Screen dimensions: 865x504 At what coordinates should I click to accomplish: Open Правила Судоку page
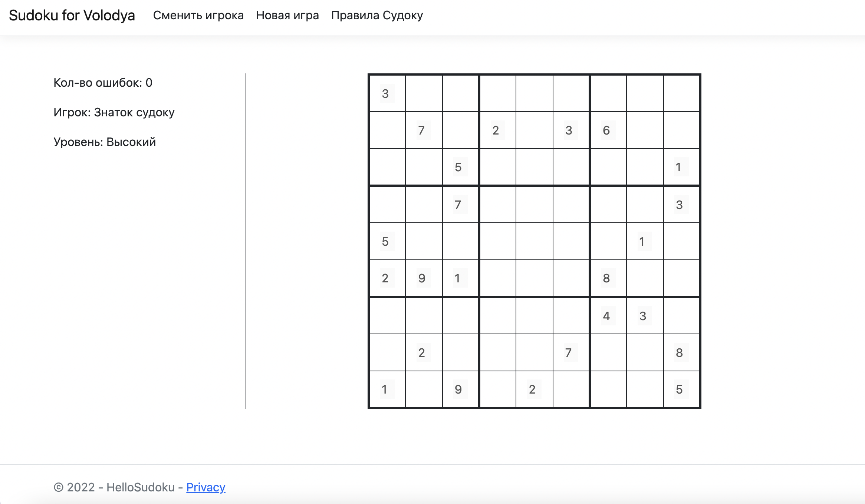[377, 15]
